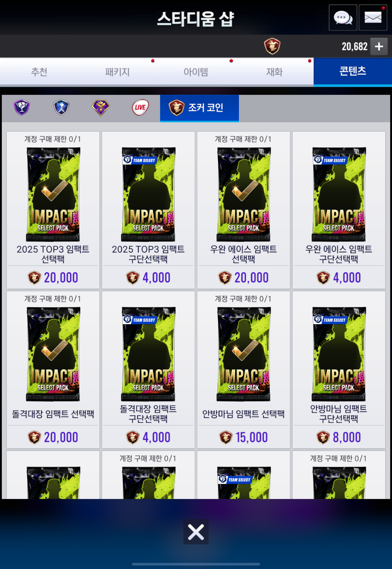Viewport: 392px width, 569px height.
Task: Close the shop with the X button
Action: pyautogui.click(x=196, y=532)
